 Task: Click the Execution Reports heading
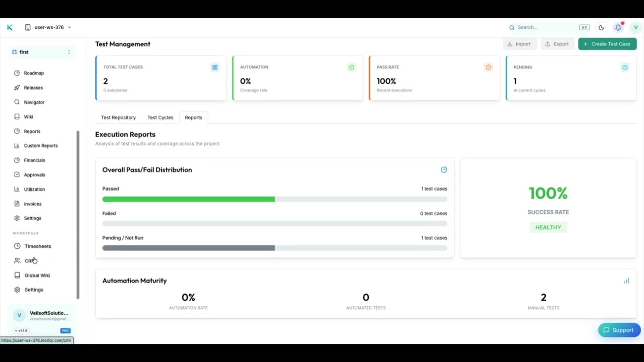[x=125, y=135]
